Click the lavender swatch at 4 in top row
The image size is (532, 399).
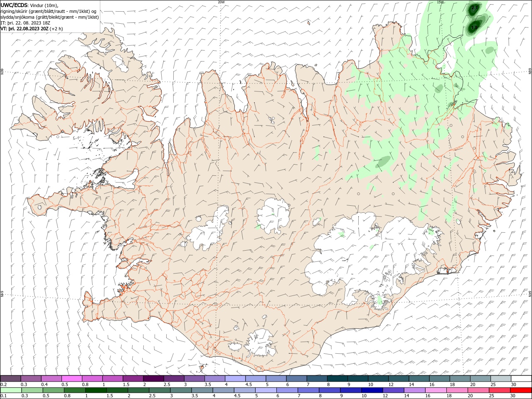coord(235,379)
